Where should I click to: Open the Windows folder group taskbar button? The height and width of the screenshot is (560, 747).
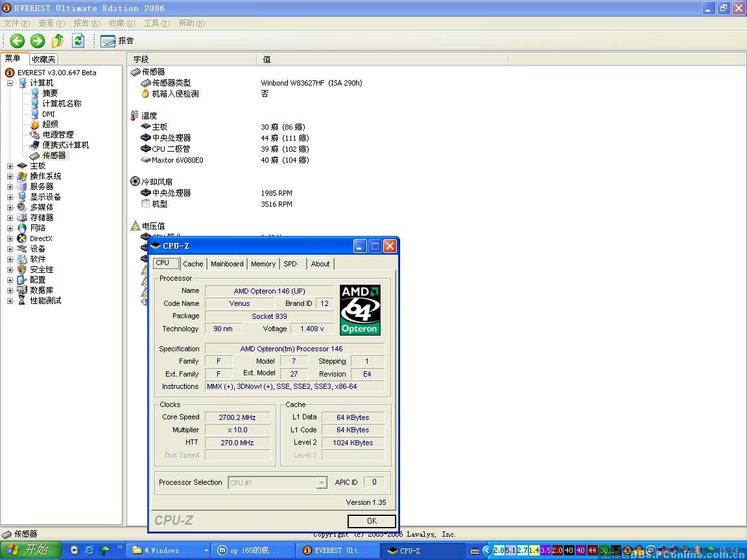click(170, 550)
